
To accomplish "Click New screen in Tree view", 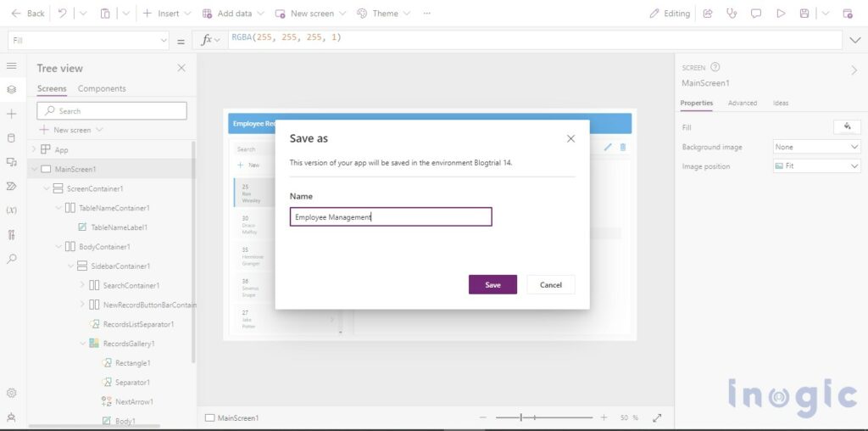I will pyautogui.click(x=71, y=130).
